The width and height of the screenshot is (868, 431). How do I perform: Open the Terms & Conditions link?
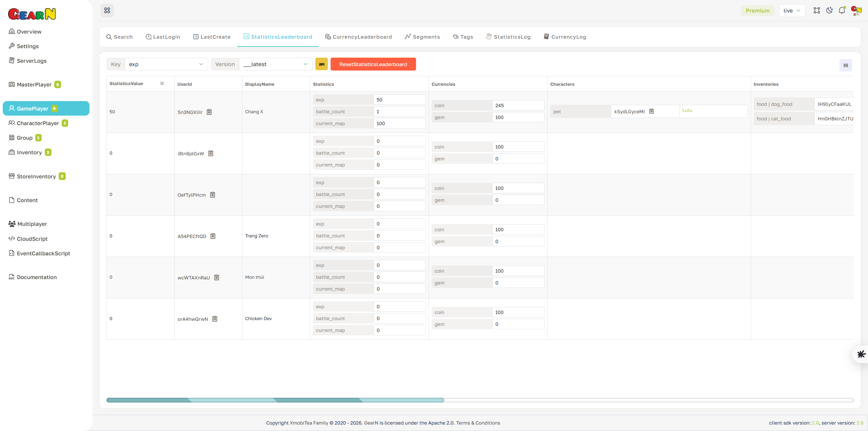click(x=478, y=423)
